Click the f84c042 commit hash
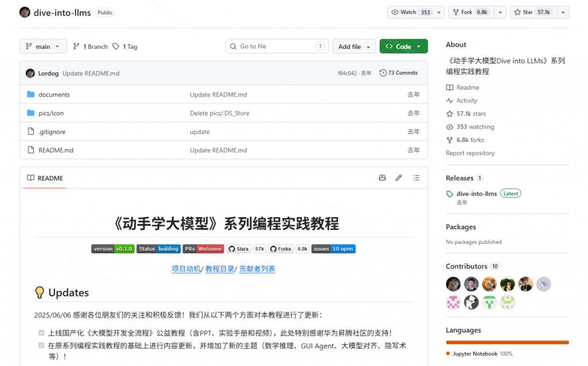 347,73
